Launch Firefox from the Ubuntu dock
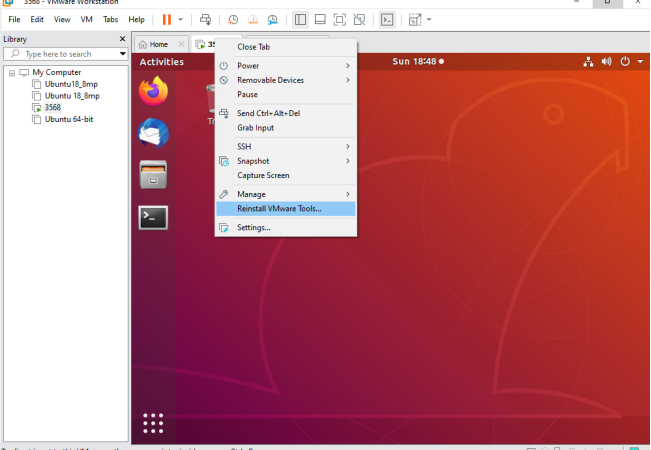Image resolution: width=651 pixels, height=450 pixels. (x=153, y=92)
